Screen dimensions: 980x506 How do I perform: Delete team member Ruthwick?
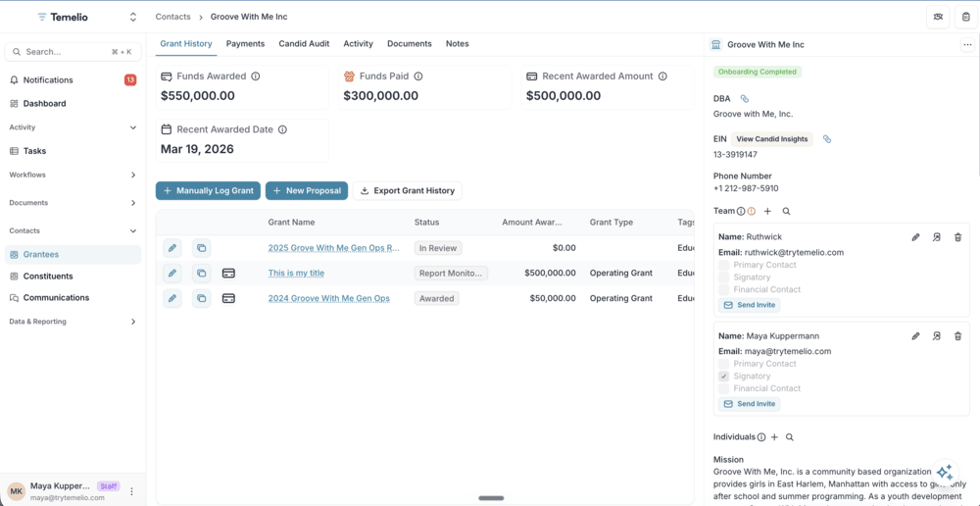(957, 237)
